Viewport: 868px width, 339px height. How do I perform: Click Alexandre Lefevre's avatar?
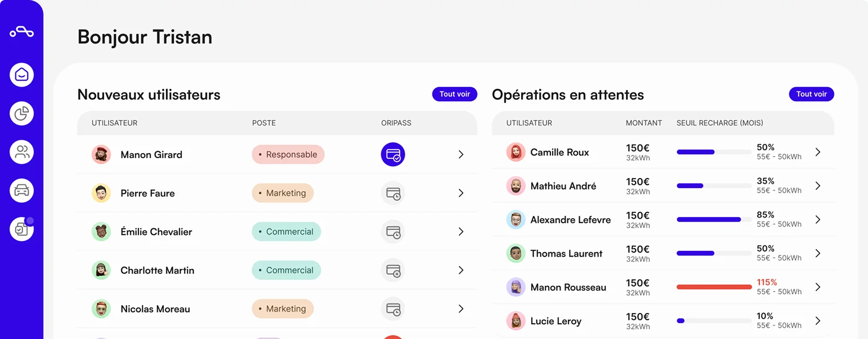tap(516, 220)
